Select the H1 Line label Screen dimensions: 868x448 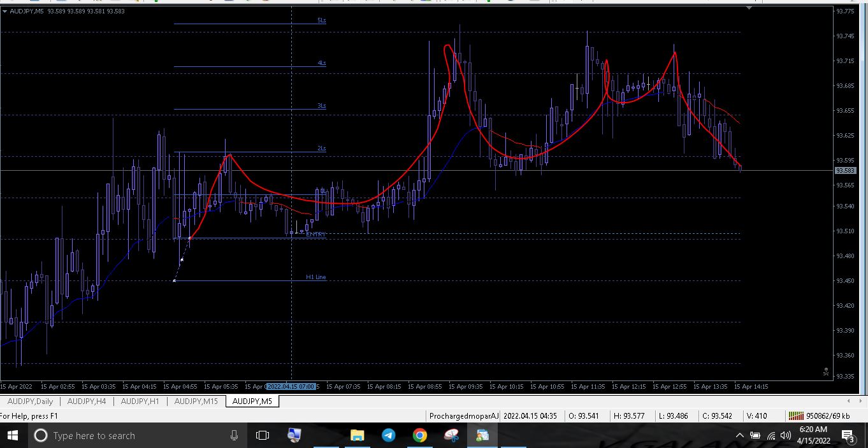(315, 277)
